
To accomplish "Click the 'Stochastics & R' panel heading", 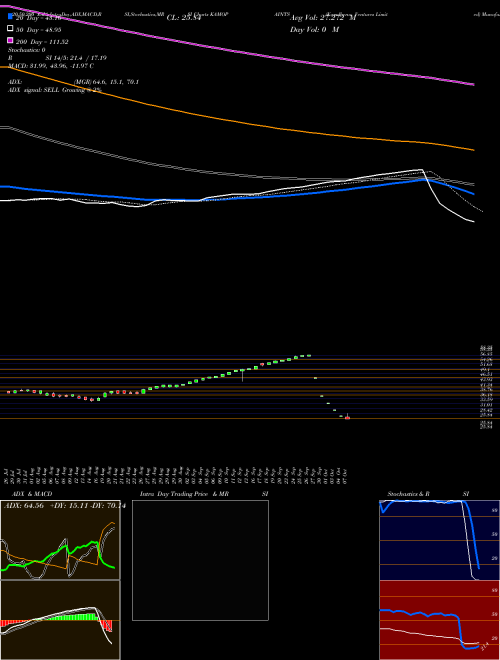I will click(409, 494).
